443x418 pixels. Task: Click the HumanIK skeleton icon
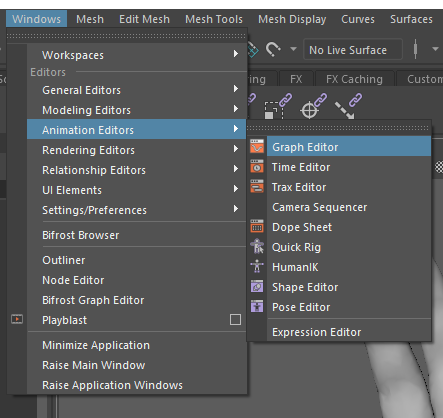(x=257, y=266)
